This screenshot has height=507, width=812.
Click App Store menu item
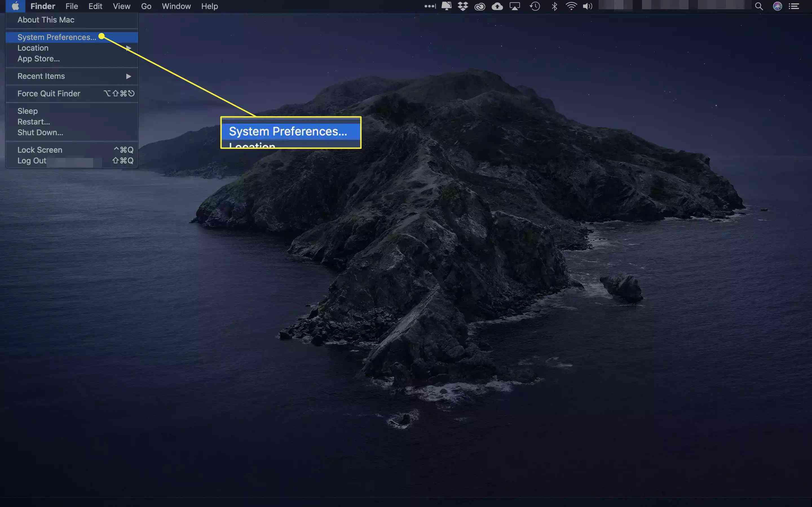(x=39, y=58)
